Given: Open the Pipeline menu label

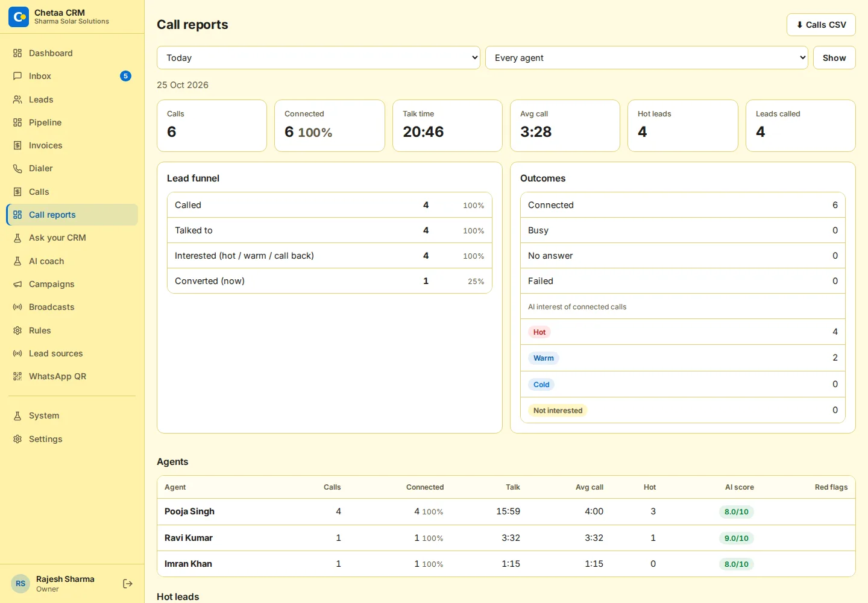Looking at the screenshot, I should [x=45, y=122].
